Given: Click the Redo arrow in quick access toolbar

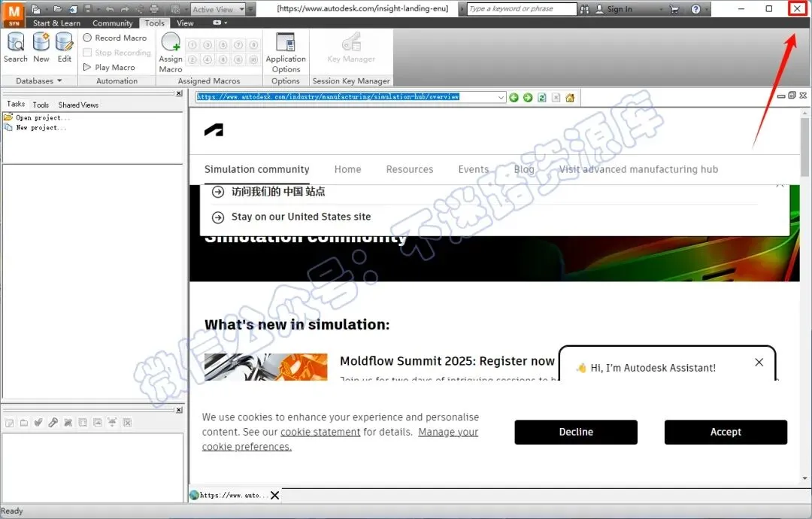Looking at the screenshot, I should (x=125, y=9).
